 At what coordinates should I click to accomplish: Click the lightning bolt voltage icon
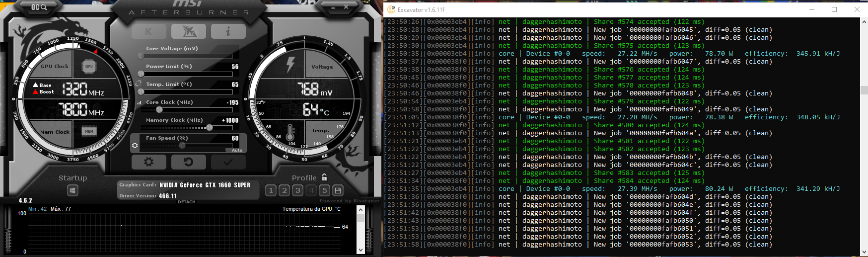[x=290, y=65]
